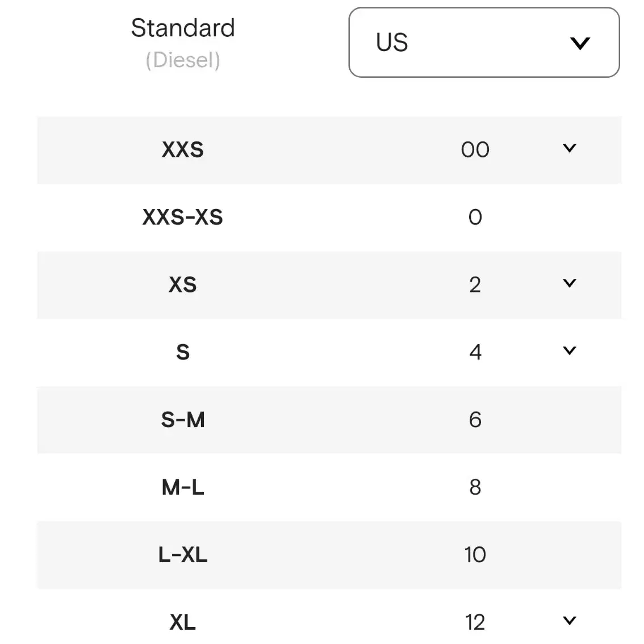Image resolution: width=644 pixels, height=644 pixels.
Task: Select the XXS size label
Action: click(183, 149)
